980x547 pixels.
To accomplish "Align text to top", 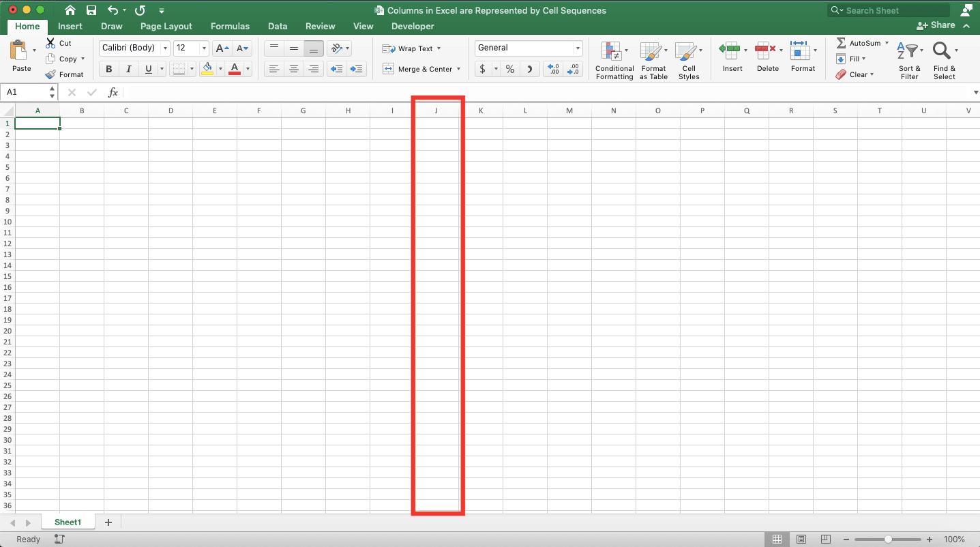I will pyautogui.click(x=273, y=48).
